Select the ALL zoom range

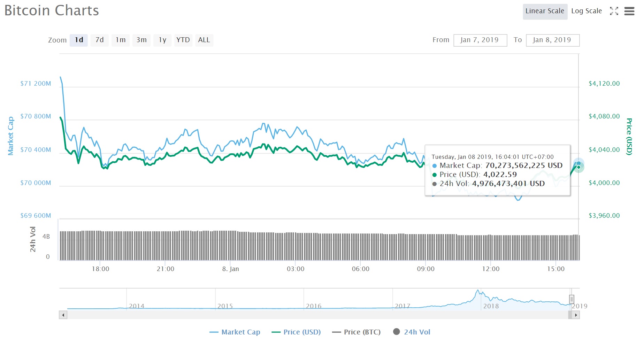click(x=204, y=40)
